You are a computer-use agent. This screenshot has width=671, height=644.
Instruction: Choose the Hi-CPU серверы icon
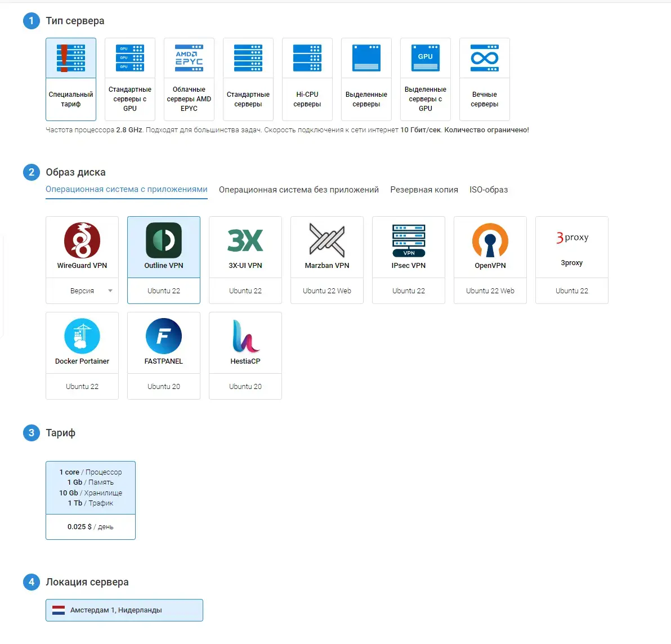point(307,58)
